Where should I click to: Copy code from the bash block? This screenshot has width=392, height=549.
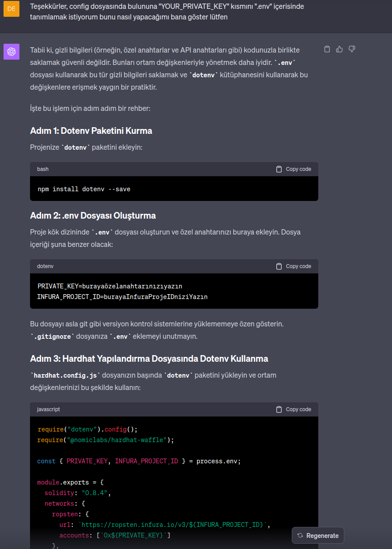[294, 169]
